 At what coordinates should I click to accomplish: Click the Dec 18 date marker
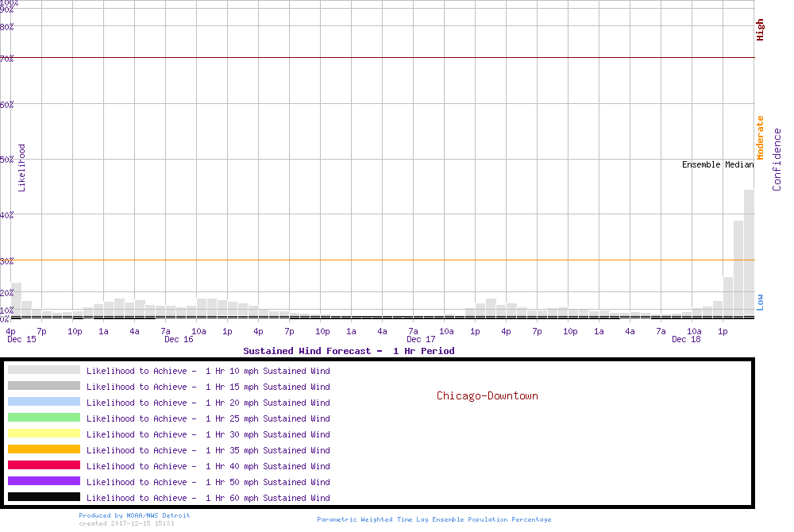(686, 340)
